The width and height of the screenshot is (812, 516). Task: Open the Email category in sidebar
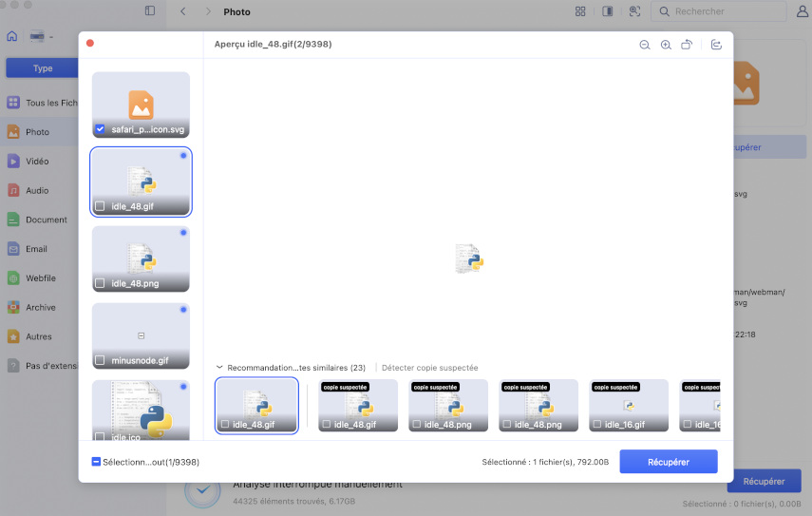click(39, 249)
